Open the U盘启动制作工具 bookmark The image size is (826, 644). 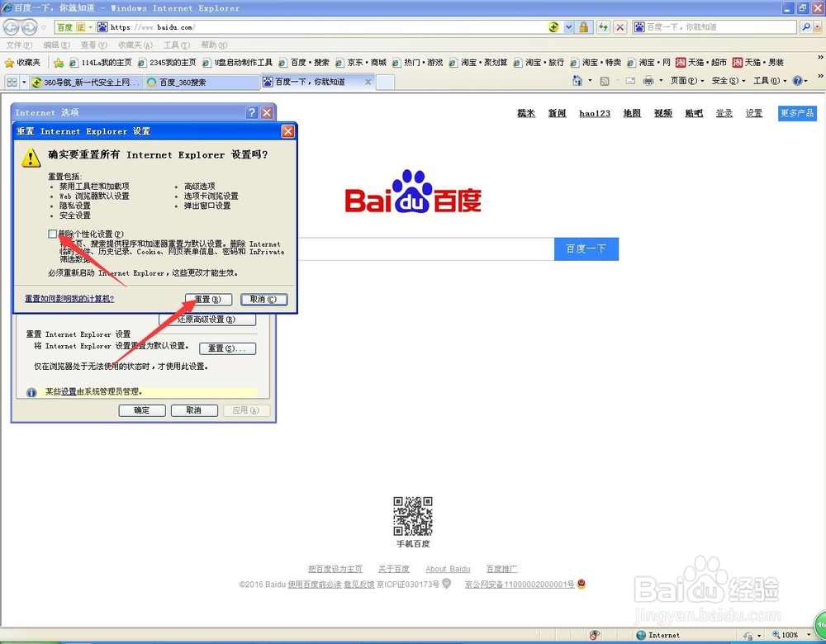[x=238, y=63]
